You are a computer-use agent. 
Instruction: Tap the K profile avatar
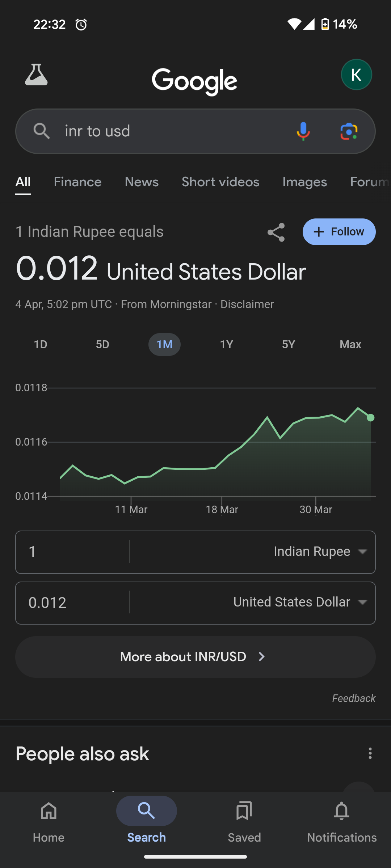point(356,75)
